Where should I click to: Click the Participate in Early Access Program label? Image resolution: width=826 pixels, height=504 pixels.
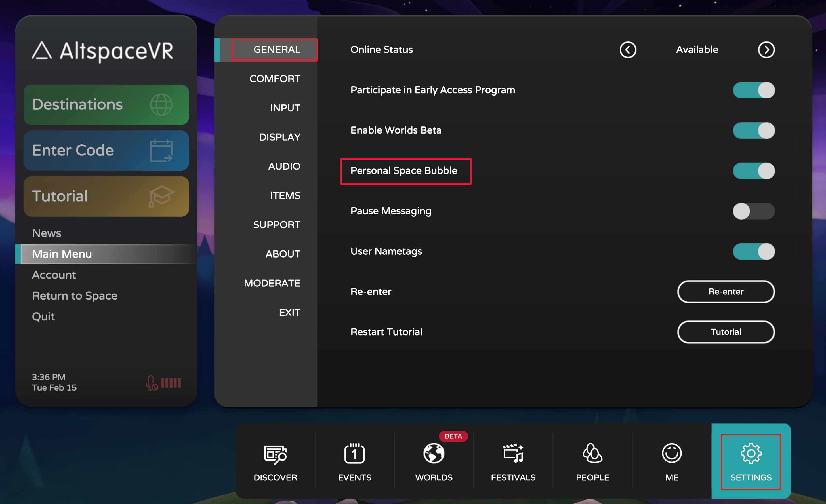[x=432, y=90]
